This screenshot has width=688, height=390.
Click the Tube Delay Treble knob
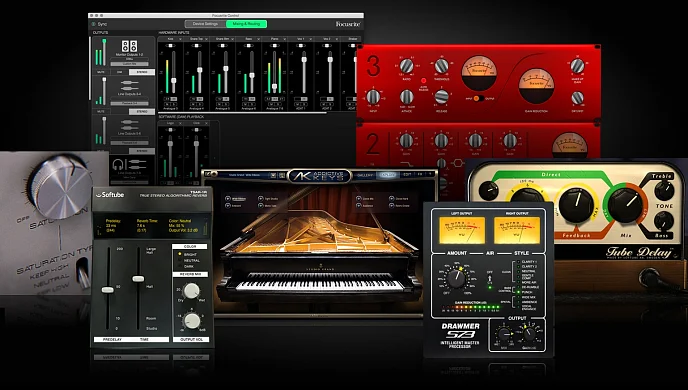tap(664, 191)
